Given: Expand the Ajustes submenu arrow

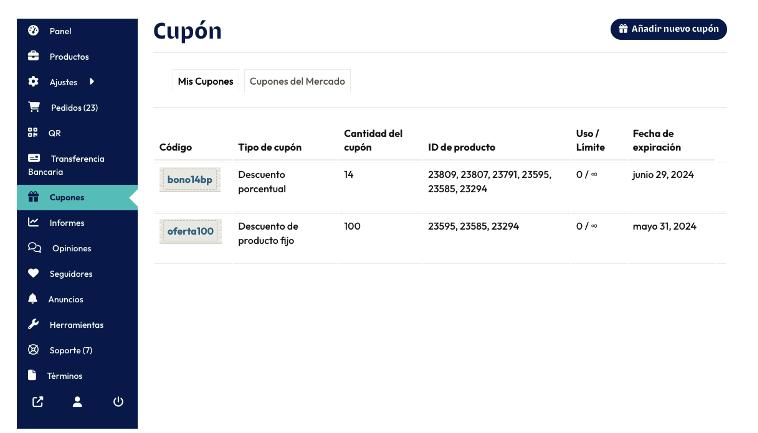Looking at the screenshot, I should [91, 82].
